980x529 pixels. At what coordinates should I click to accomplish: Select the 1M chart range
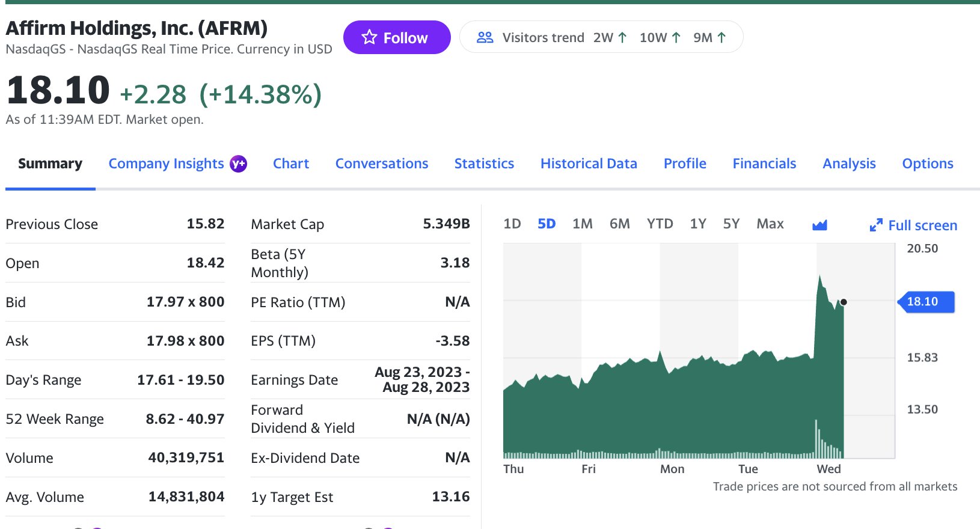583,224
